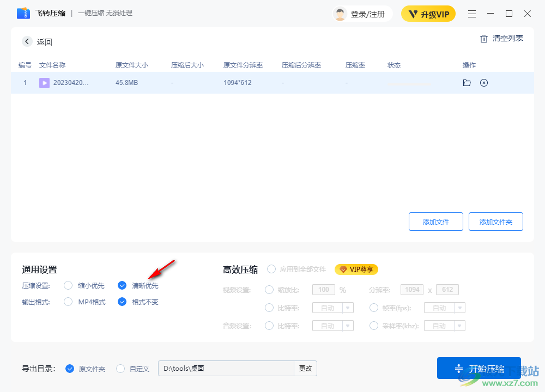Click the 原文件分辨率 column header

tap(243, 65)
